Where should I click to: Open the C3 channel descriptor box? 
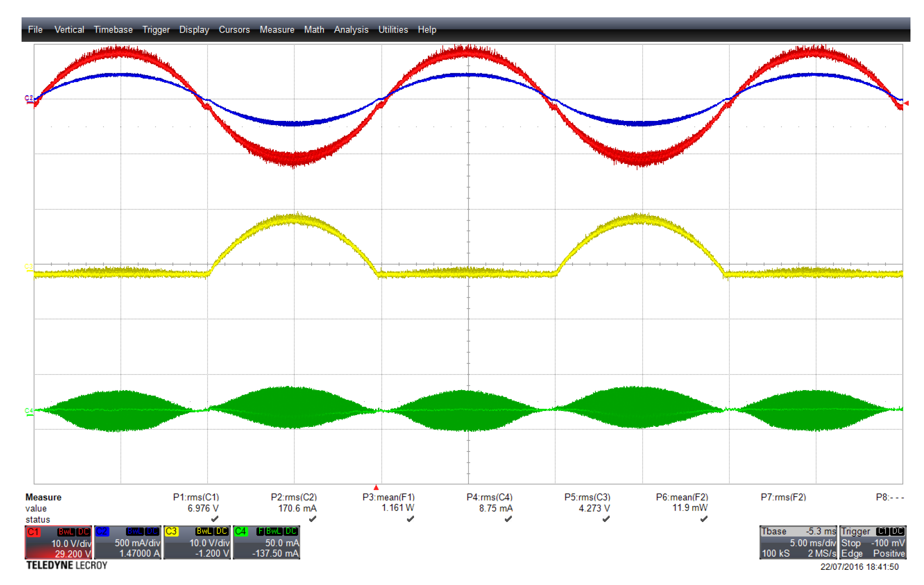(197, 542)
